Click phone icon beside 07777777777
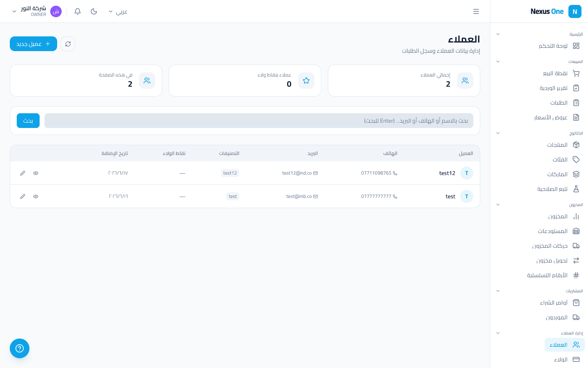588x368 pixels. pyautogui.click(x=395, y=196)
